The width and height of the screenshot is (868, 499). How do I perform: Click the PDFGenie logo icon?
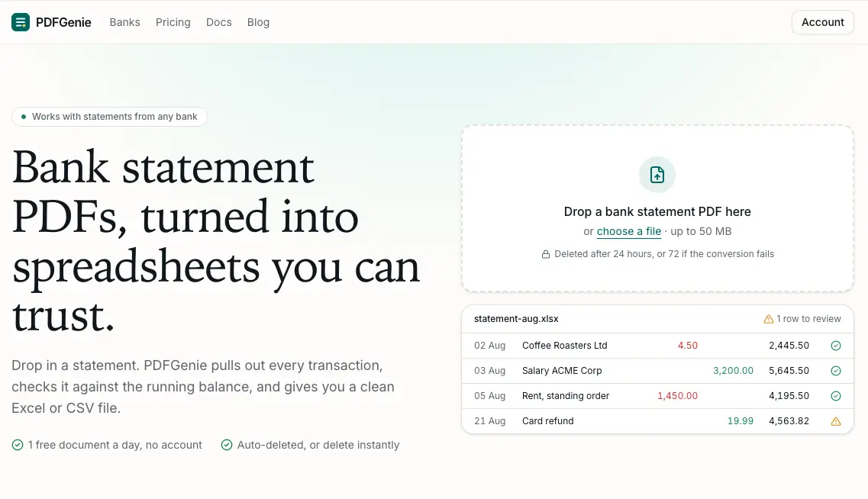[21, 22]
